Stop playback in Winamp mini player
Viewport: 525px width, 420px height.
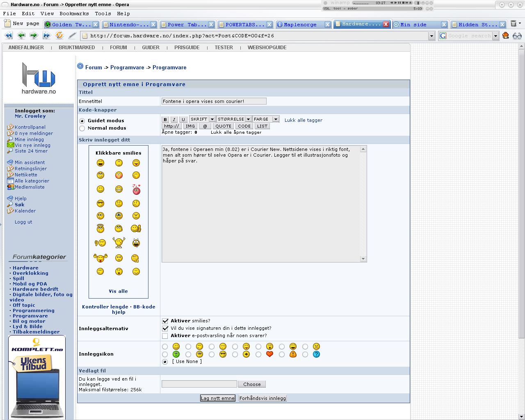tap(404, 3)
